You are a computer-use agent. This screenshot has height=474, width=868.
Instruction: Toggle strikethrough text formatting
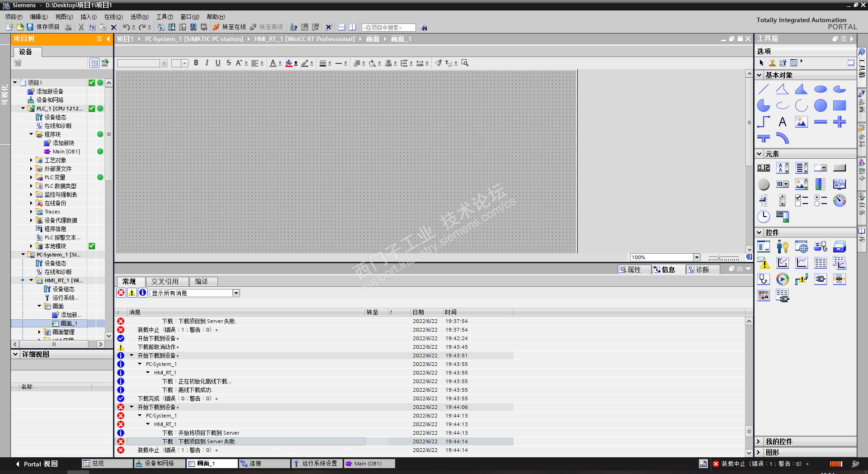[229, 63]
